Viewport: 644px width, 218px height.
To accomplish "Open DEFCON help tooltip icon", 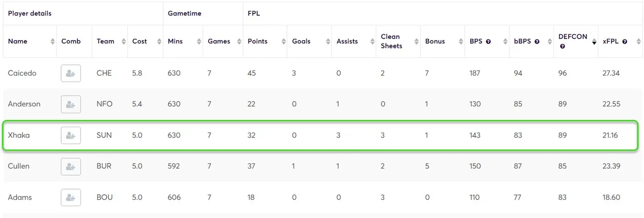I will (562, 47).
